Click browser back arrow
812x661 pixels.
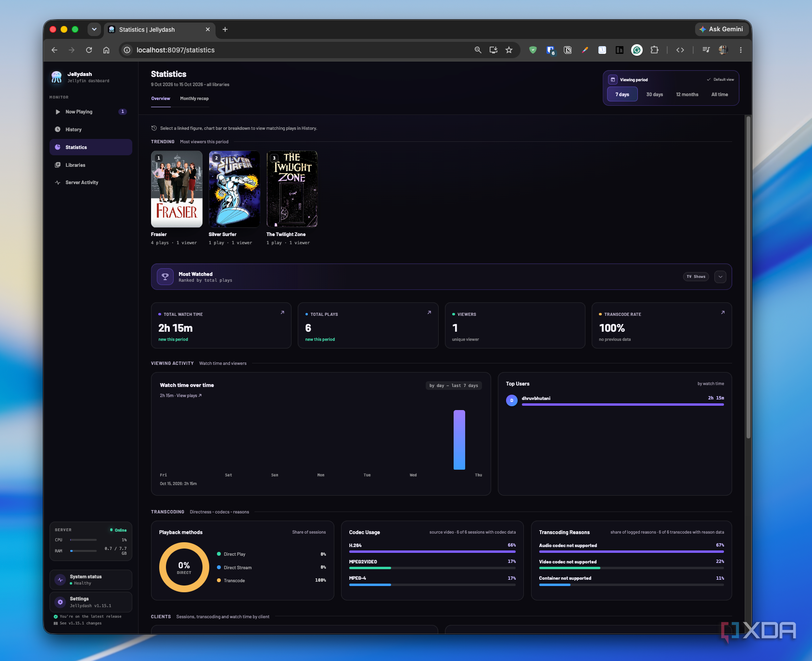tap(54, 50)
